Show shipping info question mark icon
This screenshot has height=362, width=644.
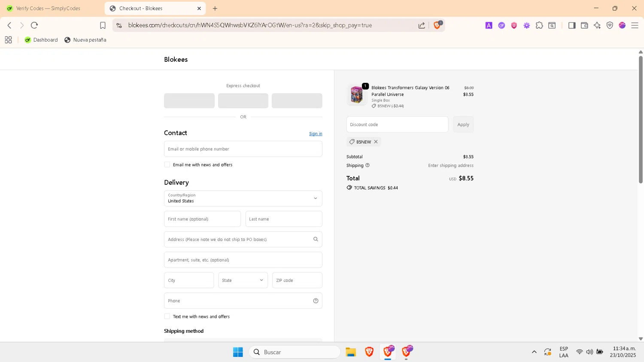[x=368, y=165]
